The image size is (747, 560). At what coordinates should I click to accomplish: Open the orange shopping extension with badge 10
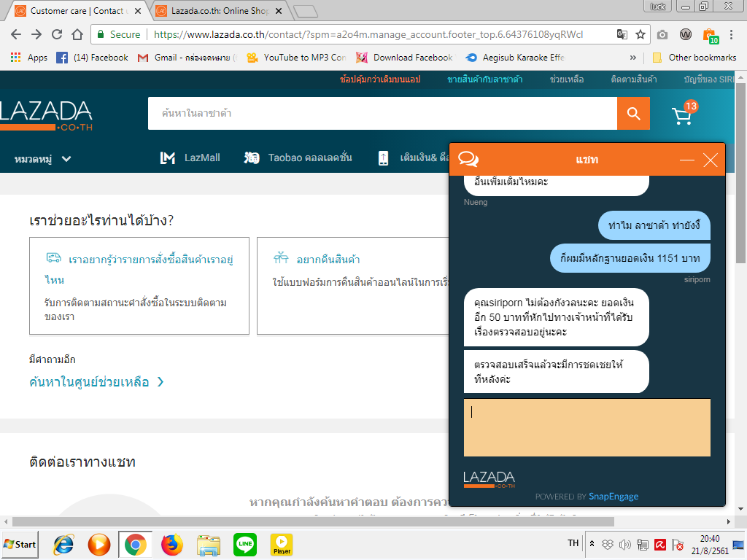tap(711, 35)
